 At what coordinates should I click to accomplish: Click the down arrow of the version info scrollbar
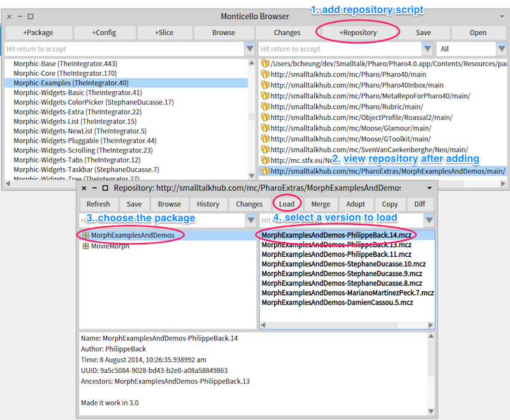(431, 411)
